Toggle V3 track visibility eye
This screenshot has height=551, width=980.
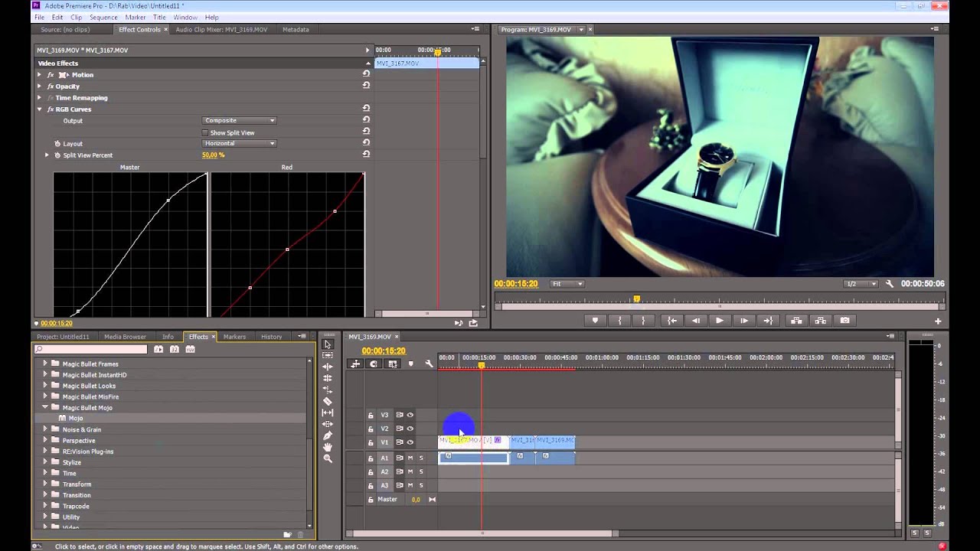[410, 415]
